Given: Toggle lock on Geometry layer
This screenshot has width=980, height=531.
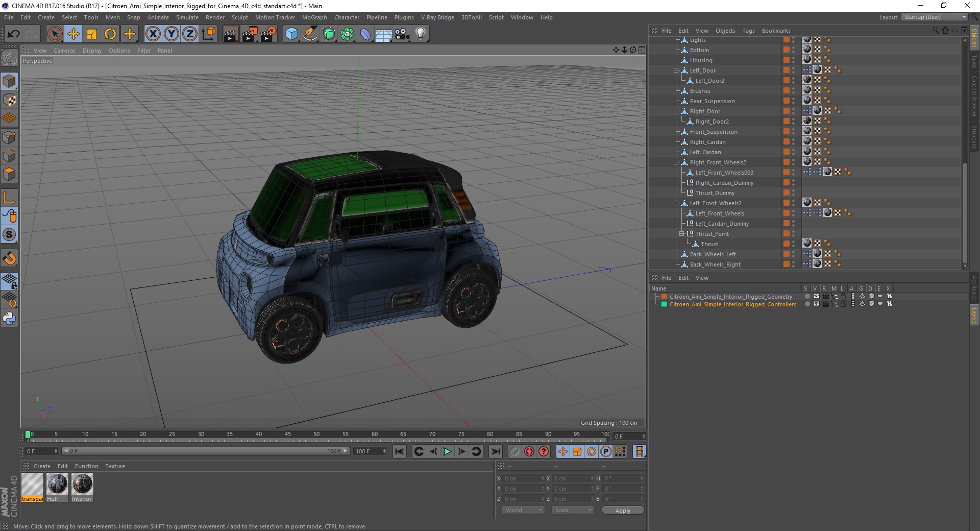Looking at the screenshot, I should (843, 296).
